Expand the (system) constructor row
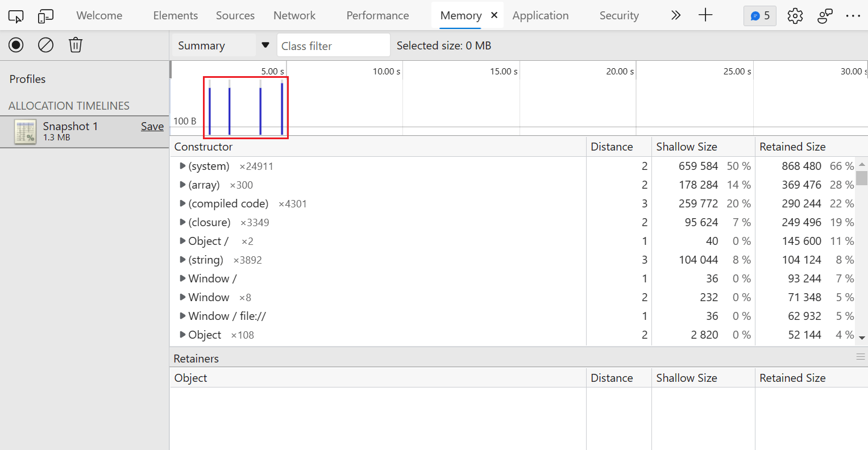The height and width of the screenshot is (450, 868). [182, 166]
